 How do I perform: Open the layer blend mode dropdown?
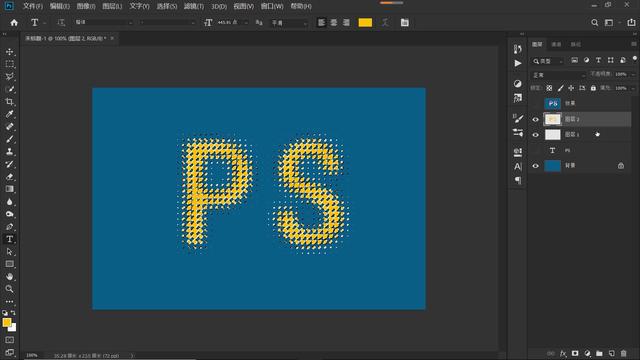click(559, 75)
